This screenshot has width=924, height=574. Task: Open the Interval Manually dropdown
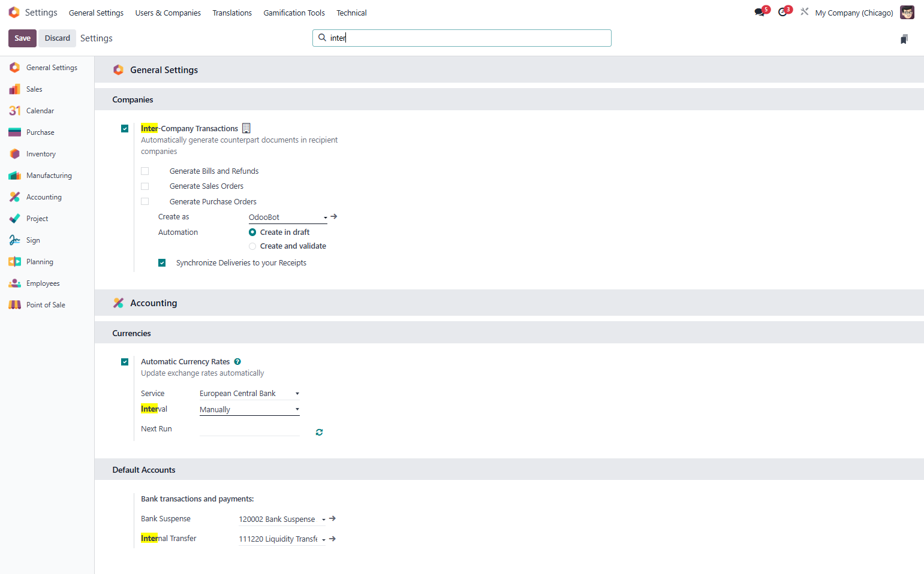(249, 409)
